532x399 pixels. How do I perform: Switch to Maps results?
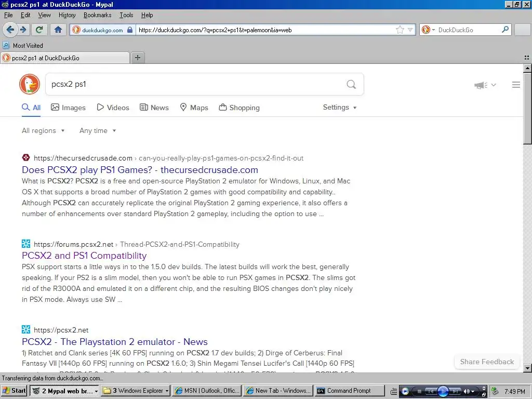[194, 108]
